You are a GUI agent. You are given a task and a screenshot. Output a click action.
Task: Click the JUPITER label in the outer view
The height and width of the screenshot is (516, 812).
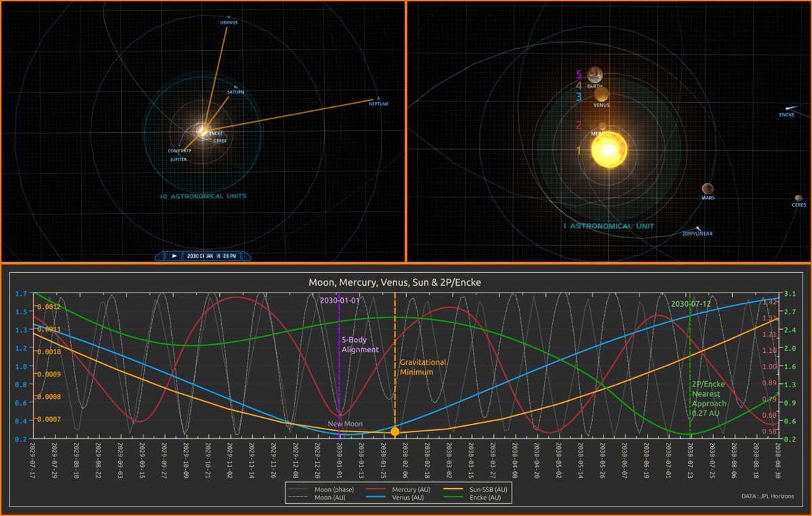click(x=179, y=159)
